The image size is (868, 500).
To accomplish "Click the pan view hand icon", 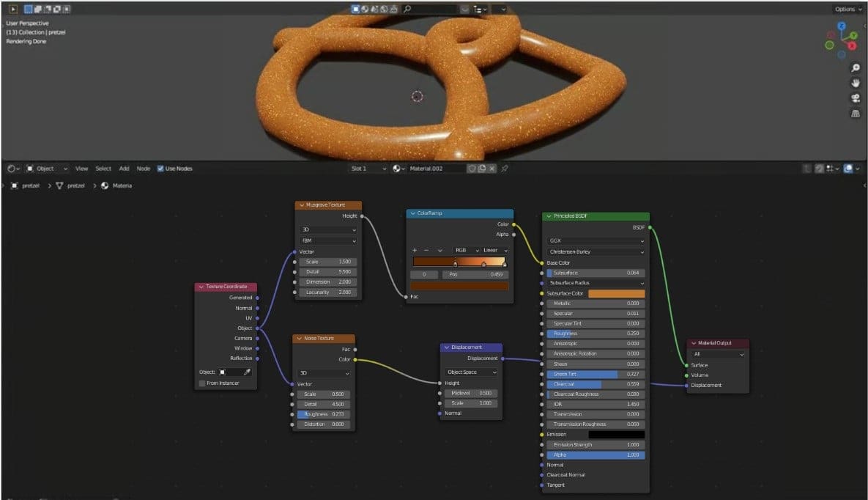I will coord(855,83).
